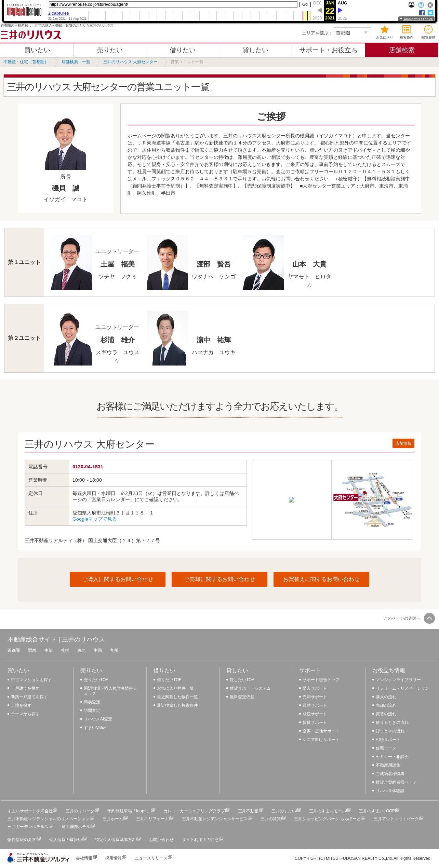
Task: Click the このページの先頭へ link
Action: [402, 618]
